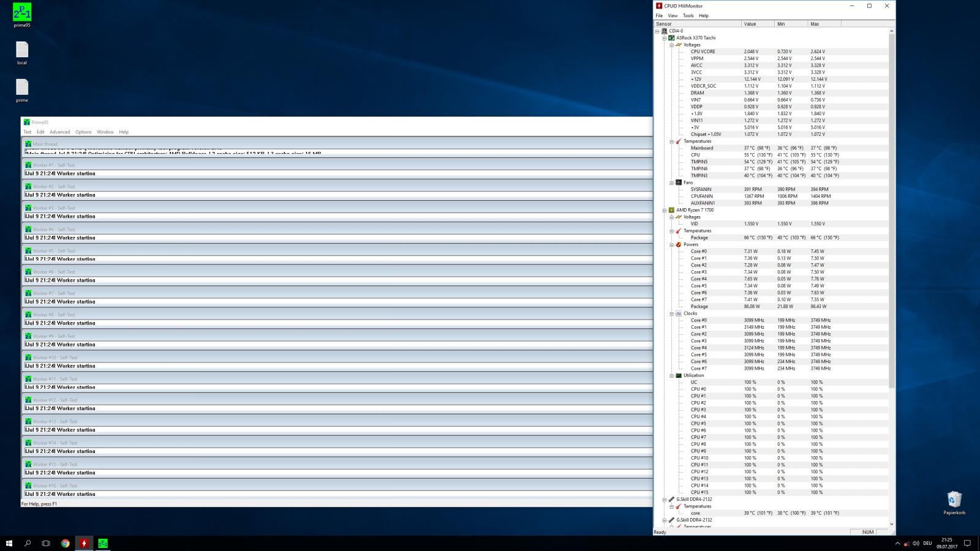Image resolution: width=980 pixels, height=551 pixels.
Task: Click the Sensor column header
Action: point(697,24)
